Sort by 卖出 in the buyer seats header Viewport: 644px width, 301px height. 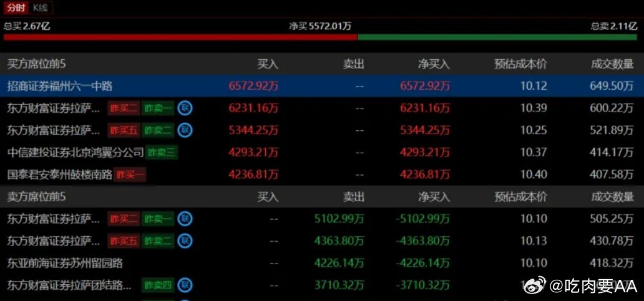coord(354,64)
